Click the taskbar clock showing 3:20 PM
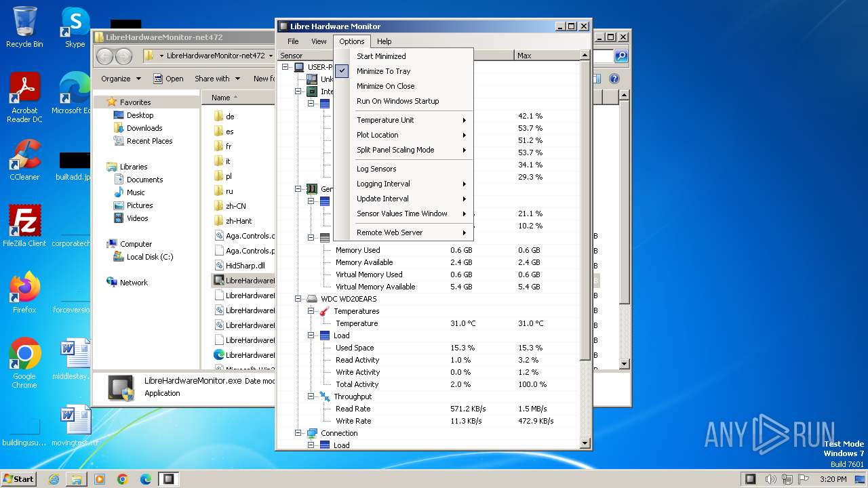The height and width of the screenshot is (488, 868). coord(833,479)
